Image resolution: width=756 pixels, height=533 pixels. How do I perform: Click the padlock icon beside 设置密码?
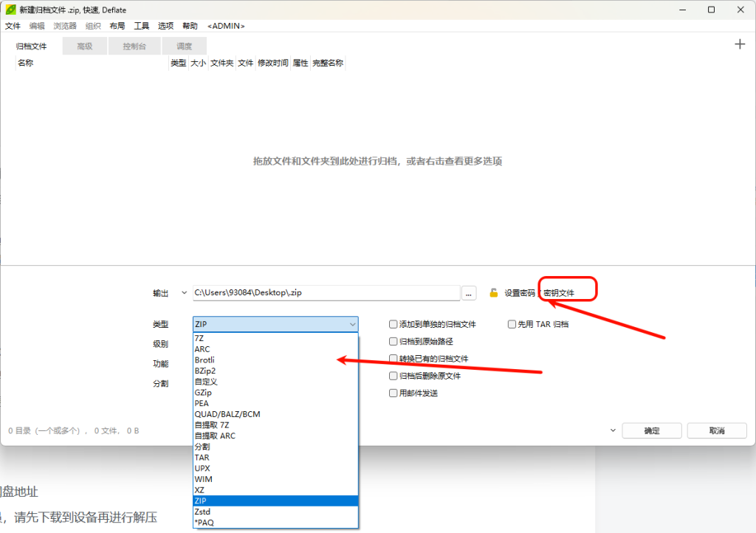(x=494, y=293)
